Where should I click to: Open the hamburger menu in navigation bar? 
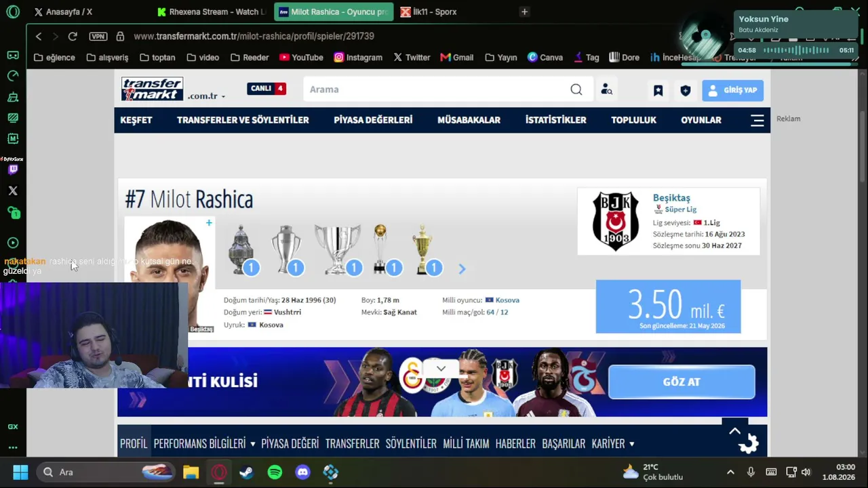click(x=757, y=121)
